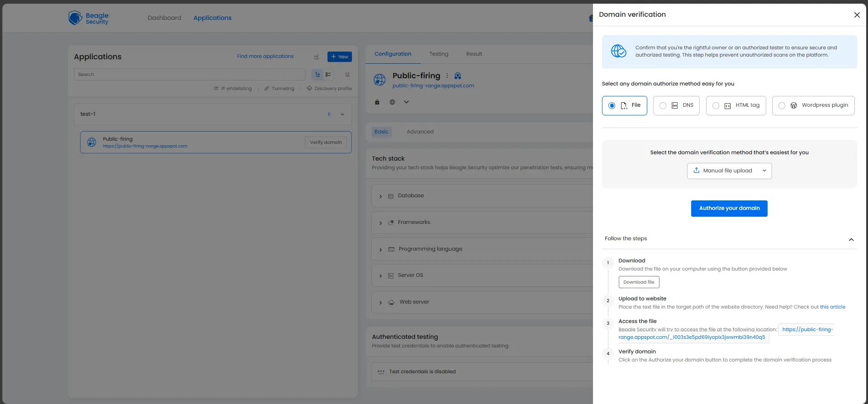Click the padlock icon under the domain name
Image resolution: width=868 pixels, height=404 pixels.
point(377,102)
